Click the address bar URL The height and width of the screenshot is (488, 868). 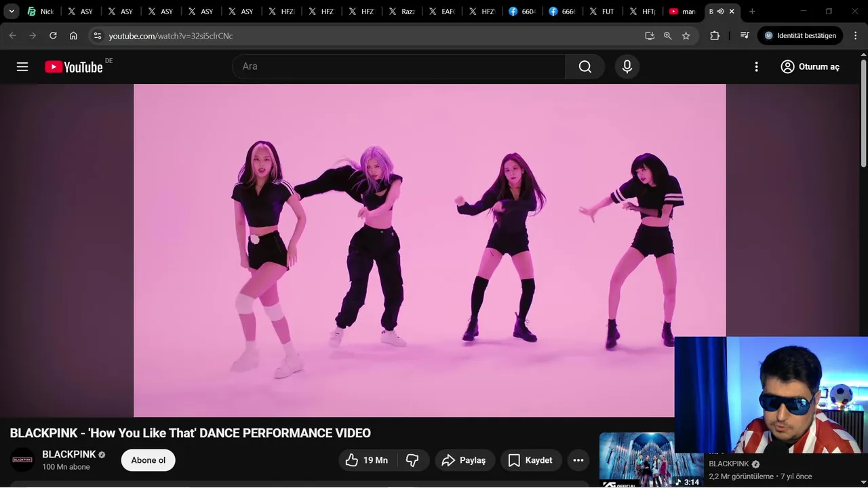point(171,36)
